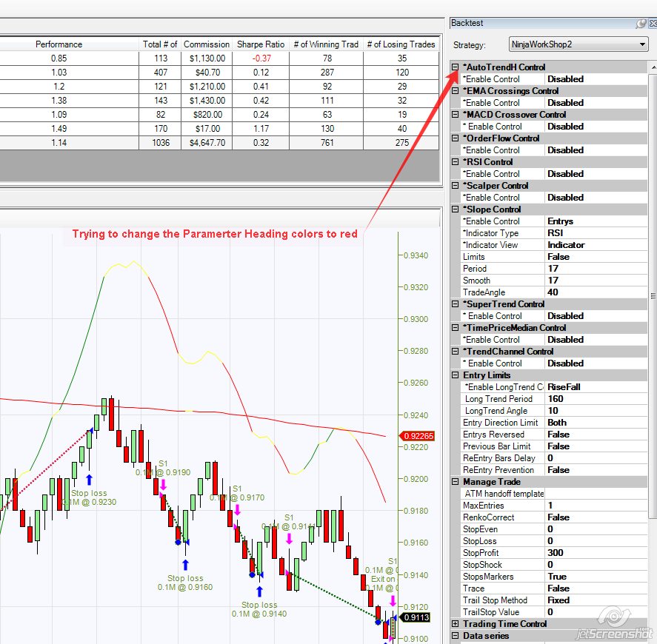This screenshot has width=657, height=644.
Task: Click the Stop loss 0.1M @ 0.9160 label
Action: [185, 583]
